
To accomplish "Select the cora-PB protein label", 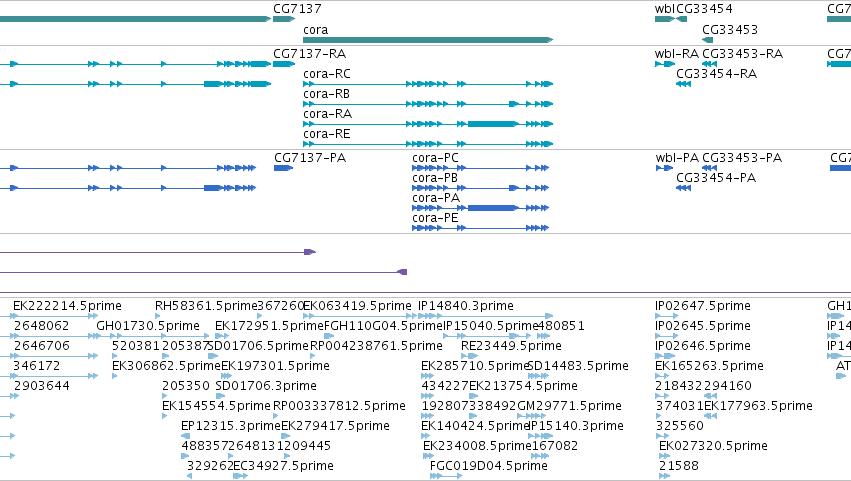I will tap(435, 178).
